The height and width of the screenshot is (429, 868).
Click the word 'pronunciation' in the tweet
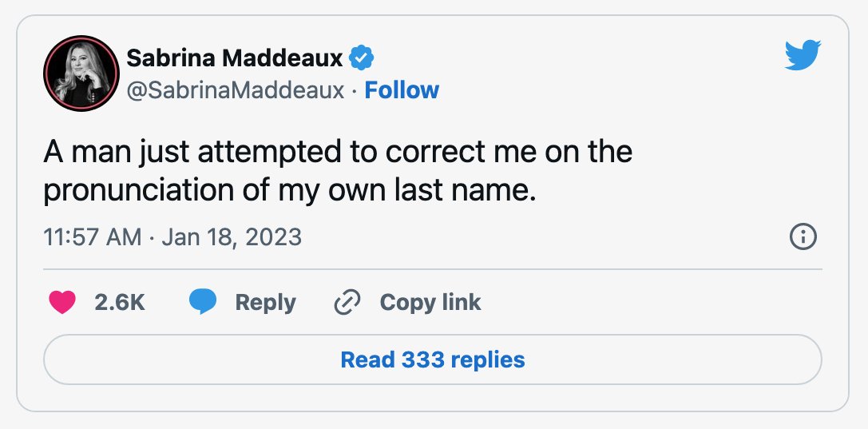click(139, 190)
